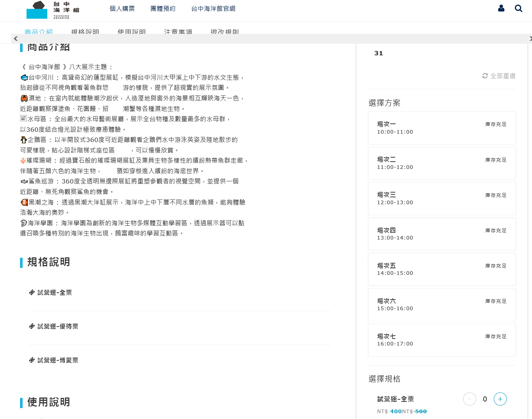
Task: Open the user account icon
Action: click(x=501, y=8)
